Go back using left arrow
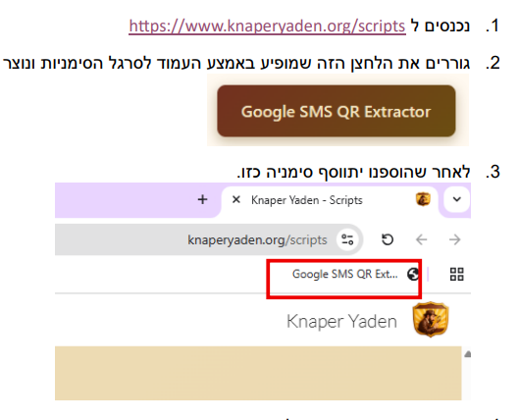This screenshot has width=519, height=420. pyautogui.click(x=421, y=239)
